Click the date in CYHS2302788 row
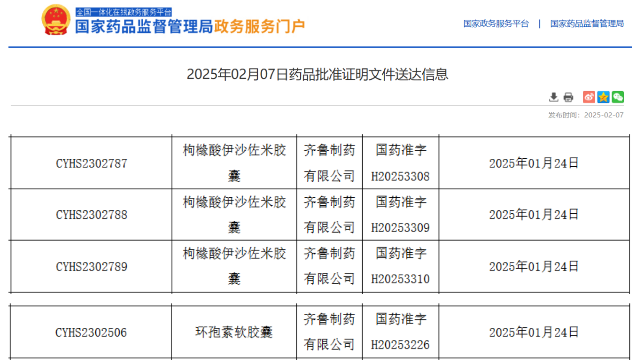The image size is (636, 364). tap(534, 215)
